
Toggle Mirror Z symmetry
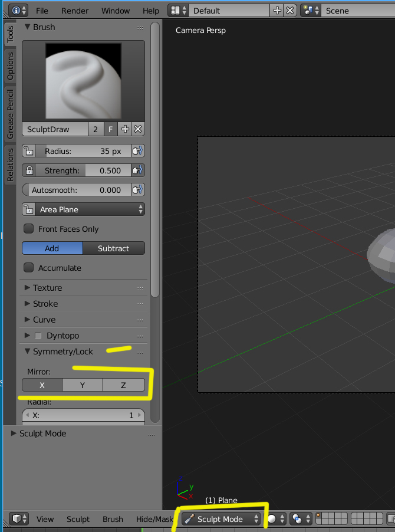124,385
